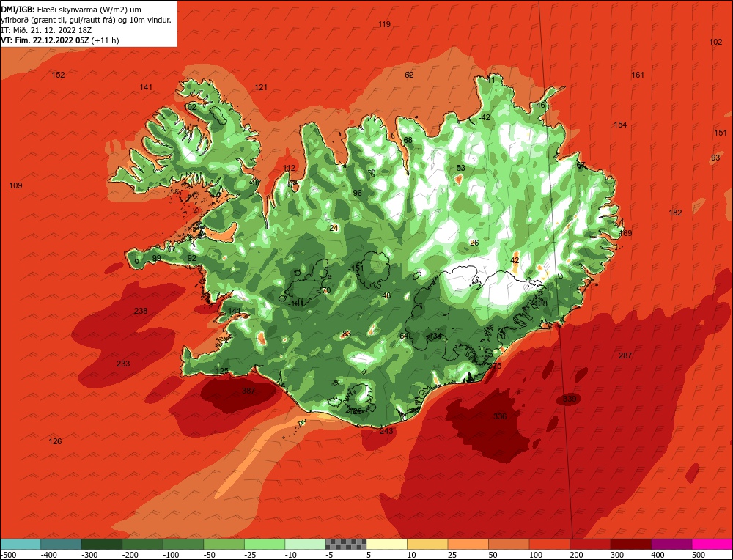Pick the legend swatch between -100 and -50

tap(183, 544)
